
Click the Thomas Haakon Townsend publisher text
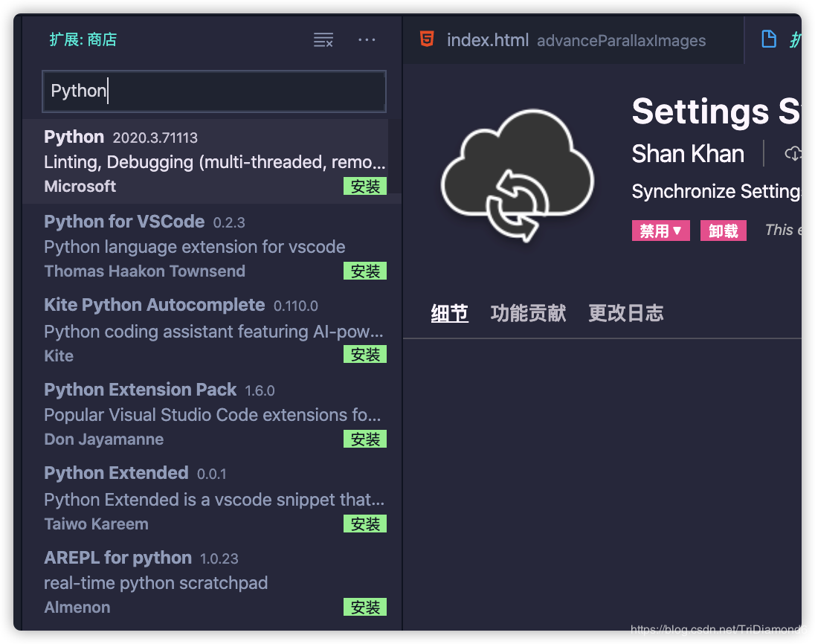(x=144, y=271)
